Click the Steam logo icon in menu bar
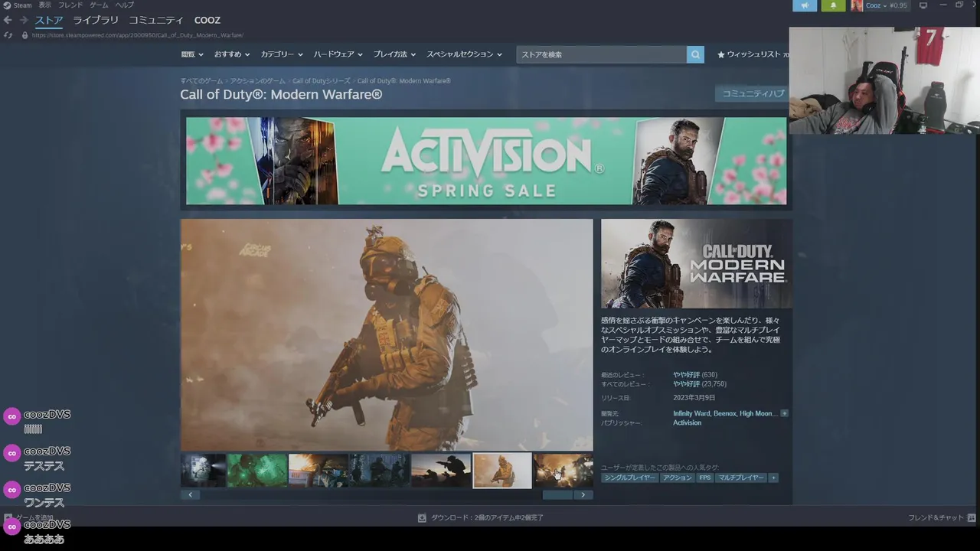980x551 pixels. (x=6, y=5)
